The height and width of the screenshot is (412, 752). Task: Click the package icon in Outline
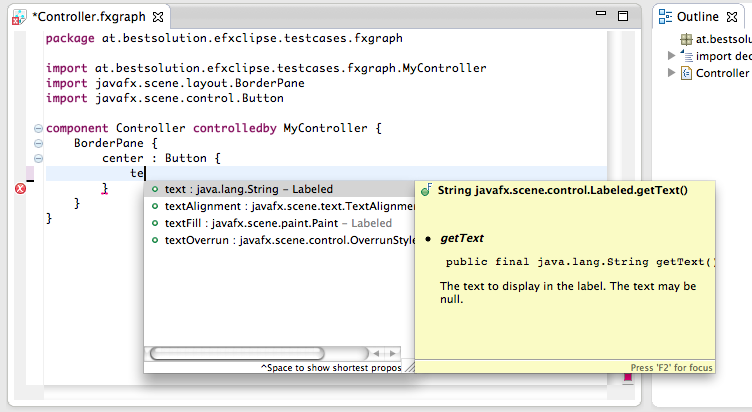coord(686,39)
